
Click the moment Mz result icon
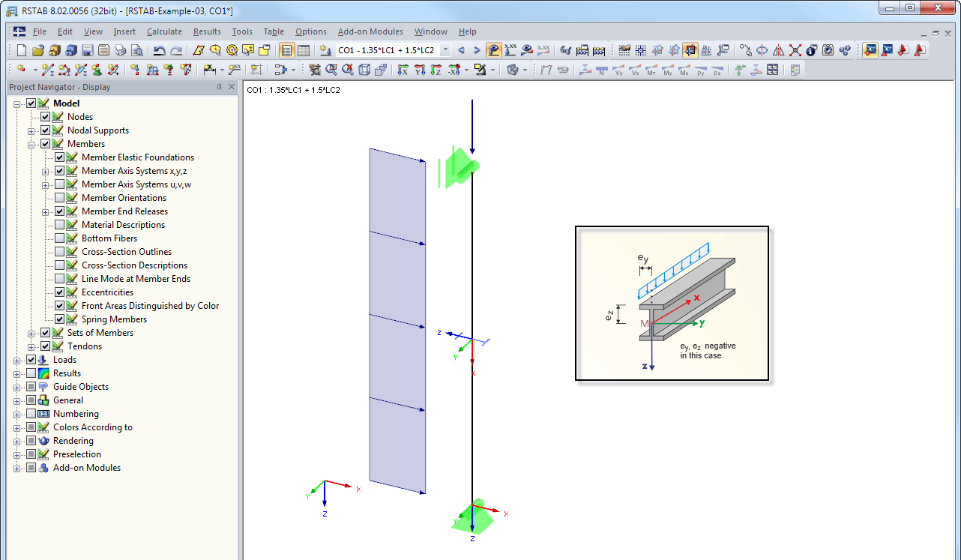pos(684,70)
